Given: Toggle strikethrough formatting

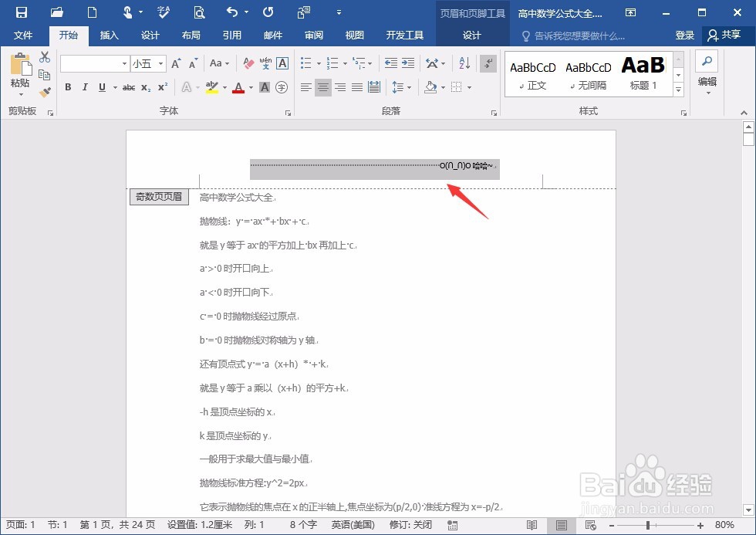Looking at the screenshot, I should [x=129, y=87].
